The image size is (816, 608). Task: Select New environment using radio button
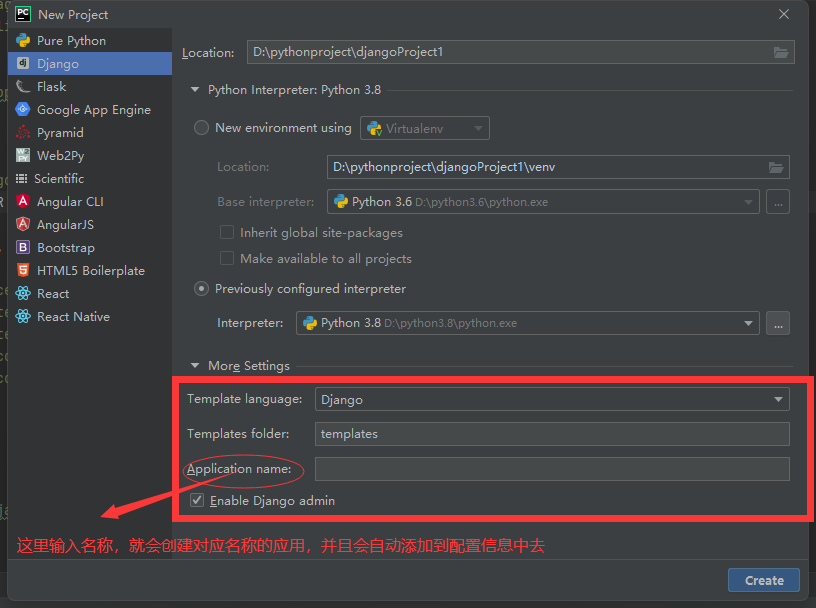click(201, 128)
